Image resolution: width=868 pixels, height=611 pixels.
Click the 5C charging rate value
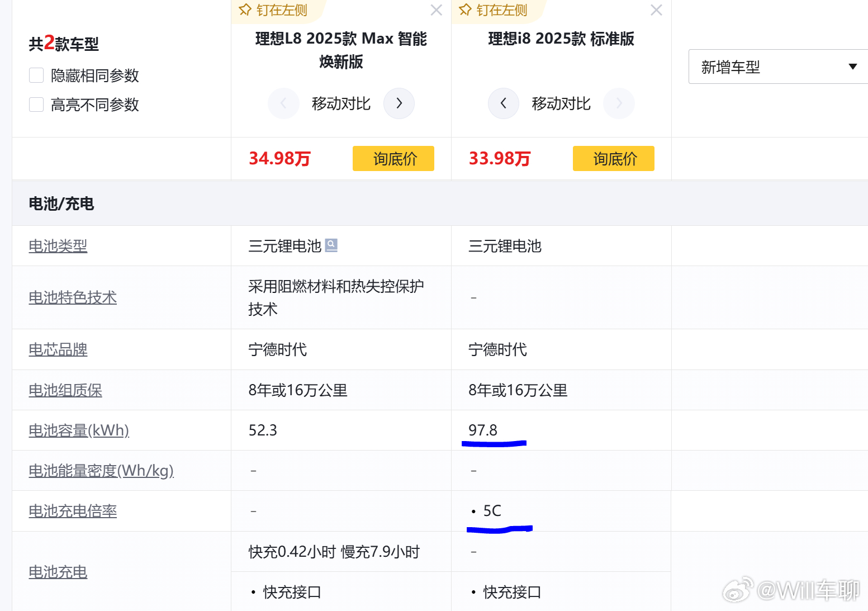492,511
